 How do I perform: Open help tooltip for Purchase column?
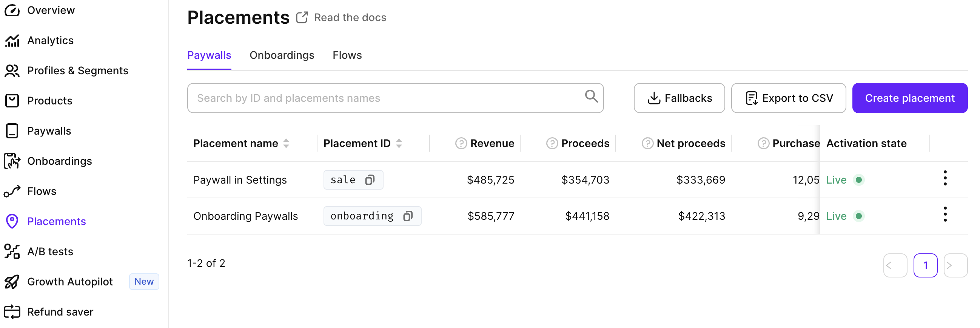763,143
